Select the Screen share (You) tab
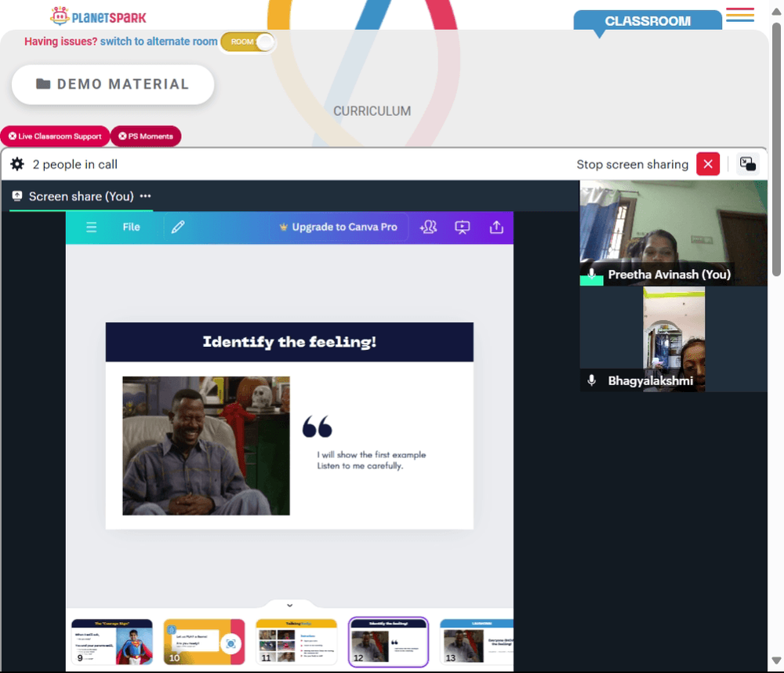This screenshot has width=784, height=673. [x=81, y=196]
